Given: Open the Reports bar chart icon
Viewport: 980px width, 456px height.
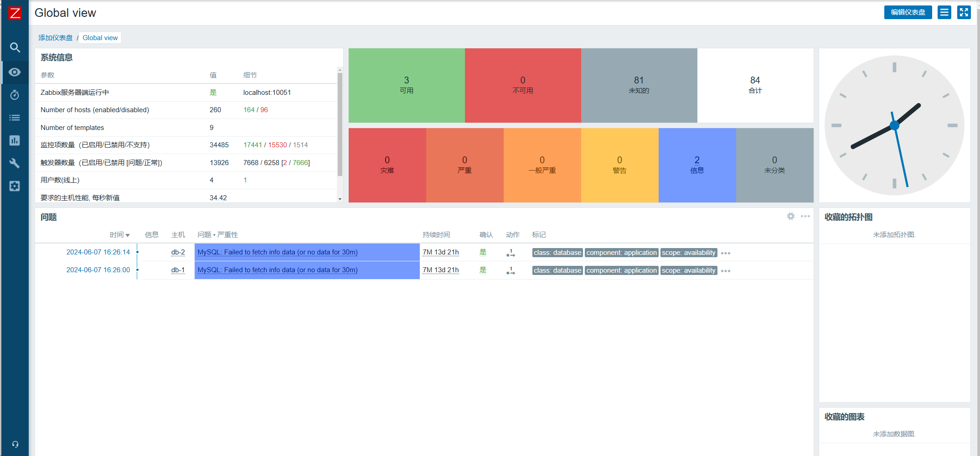Looking at the screenshot, I should point(15,140).
